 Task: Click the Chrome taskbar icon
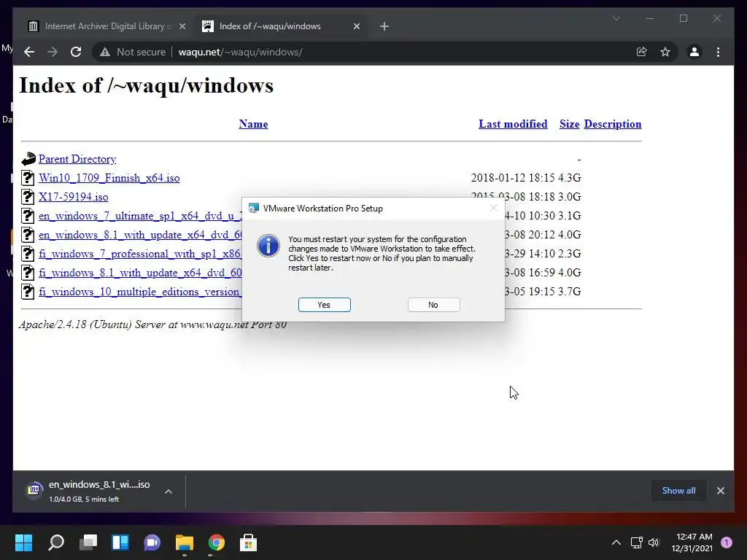click(216, 542)
